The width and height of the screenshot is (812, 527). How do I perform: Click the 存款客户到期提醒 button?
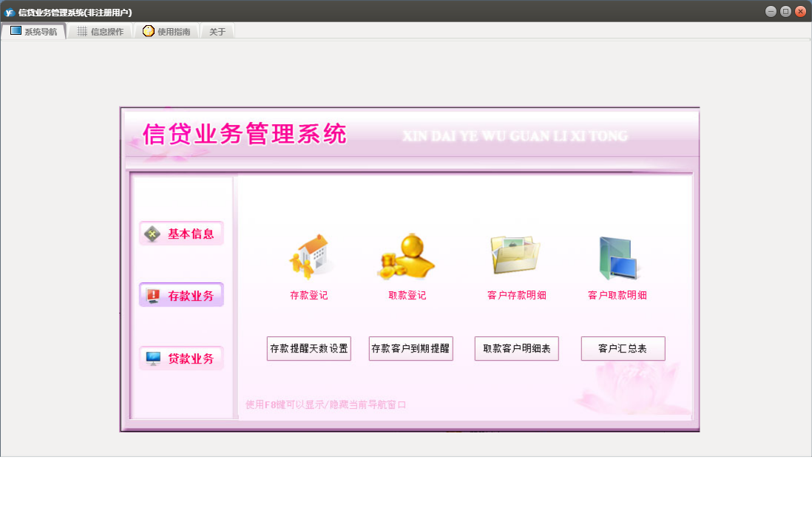410,348
